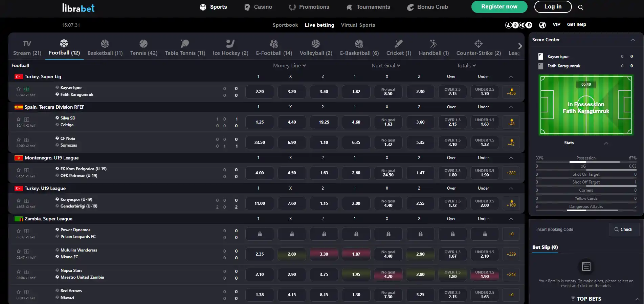Check the booking code
644x304 pixels.
click(x=624, y=230)
